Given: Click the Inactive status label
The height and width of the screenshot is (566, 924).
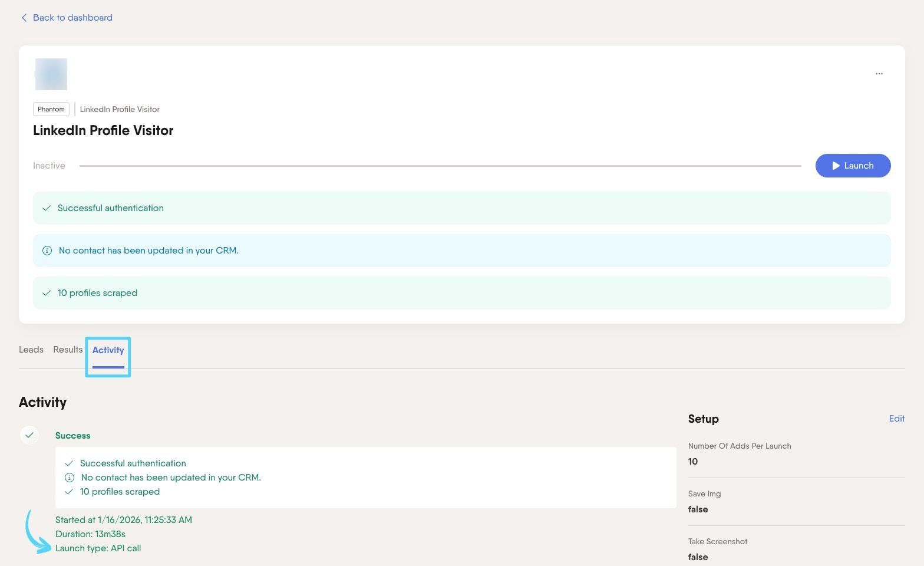Looking at the screenshot, I should pos(49,166).
